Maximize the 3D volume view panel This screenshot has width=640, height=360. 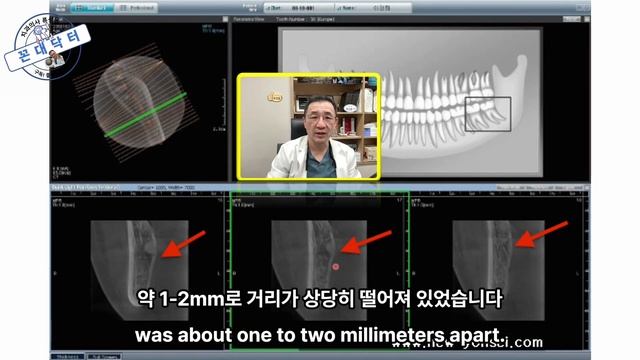click(225, 19)
